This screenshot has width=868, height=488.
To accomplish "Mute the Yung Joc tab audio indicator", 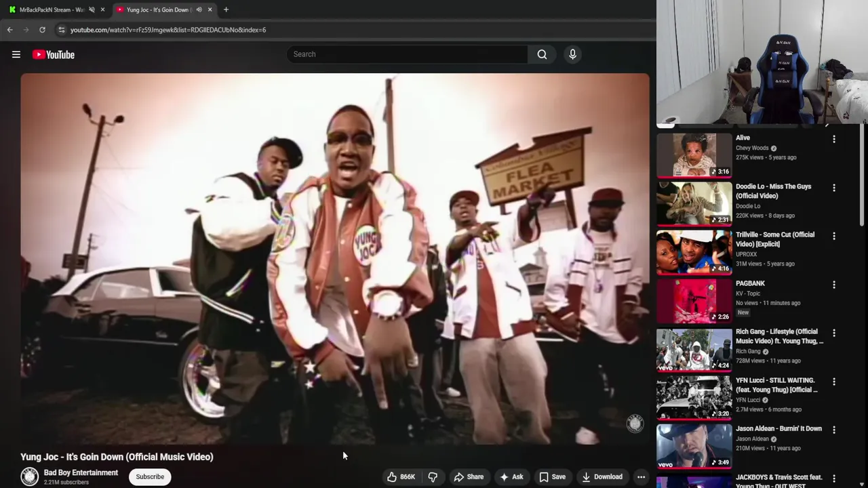I will (x=199, y=9).
